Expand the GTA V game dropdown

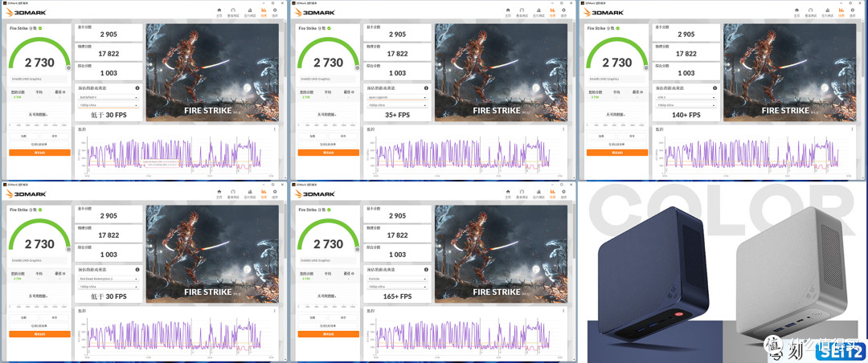point(686,97)
